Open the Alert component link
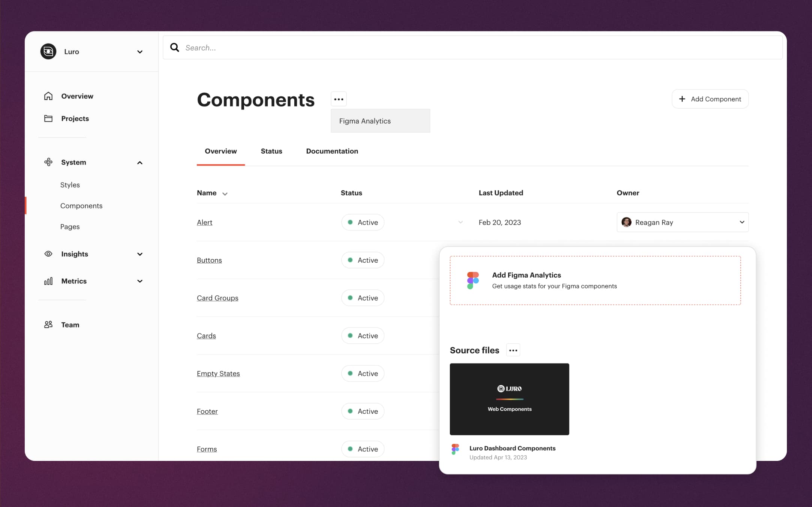 point(204,222)
